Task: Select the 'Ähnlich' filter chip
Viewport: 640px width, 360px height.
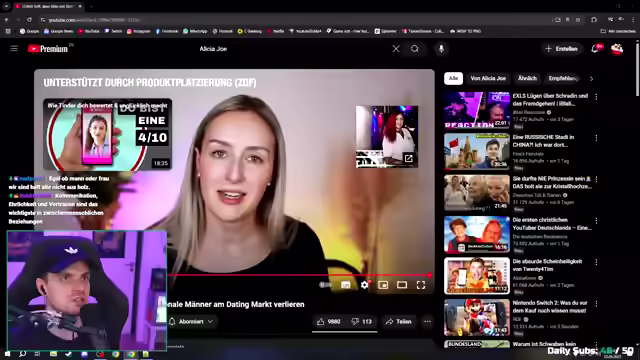Action: click(x=527, y=78)
